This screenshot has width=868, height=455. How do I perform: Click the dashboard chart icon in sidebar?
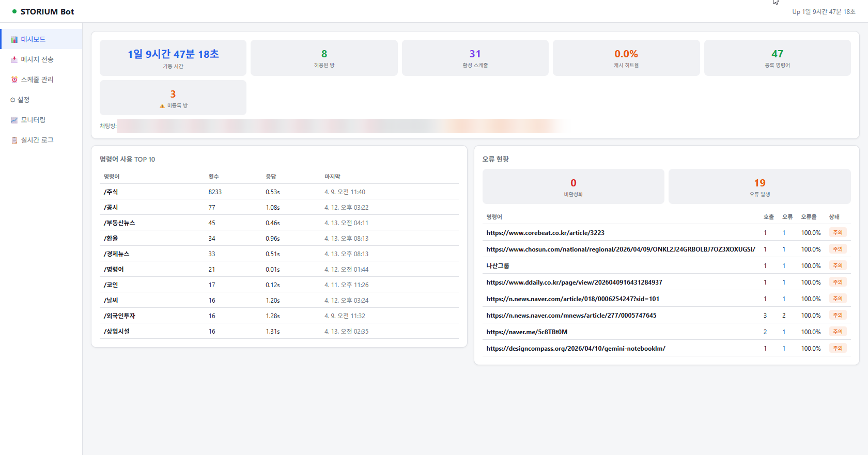pyautogui.click(x=14, y=40)
